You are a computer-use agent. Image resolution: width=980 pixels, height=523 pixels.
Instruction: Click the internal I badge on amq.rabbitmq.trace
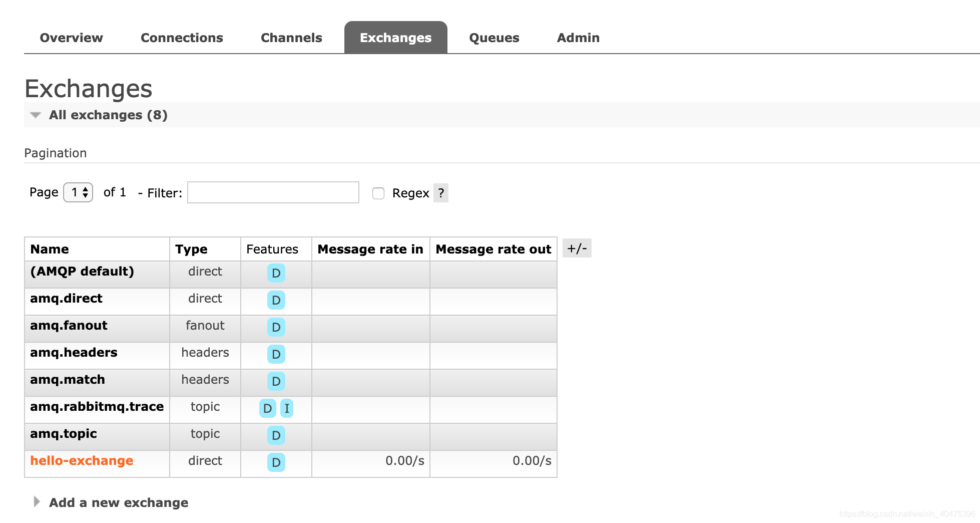pos(287,409)
